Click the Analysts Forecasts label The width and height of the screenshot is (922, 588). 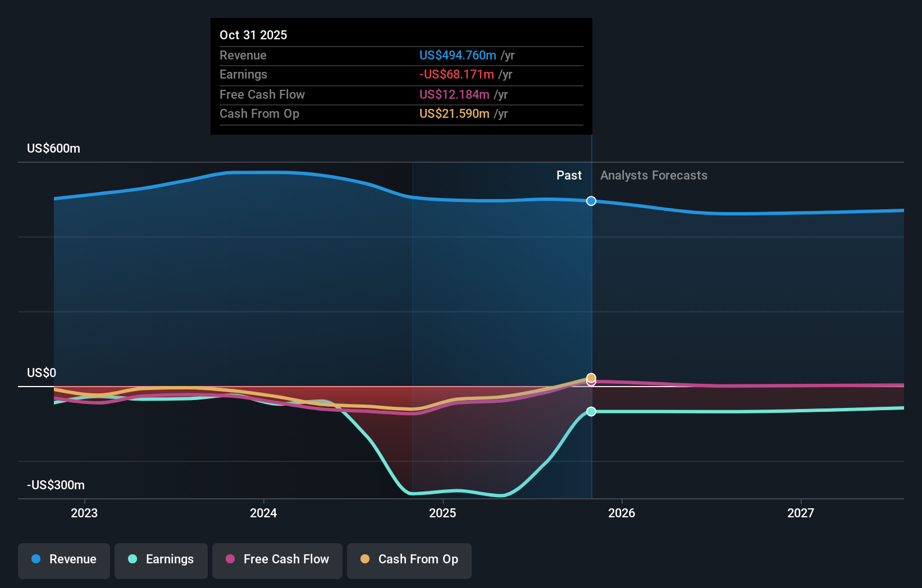point(654,176)
